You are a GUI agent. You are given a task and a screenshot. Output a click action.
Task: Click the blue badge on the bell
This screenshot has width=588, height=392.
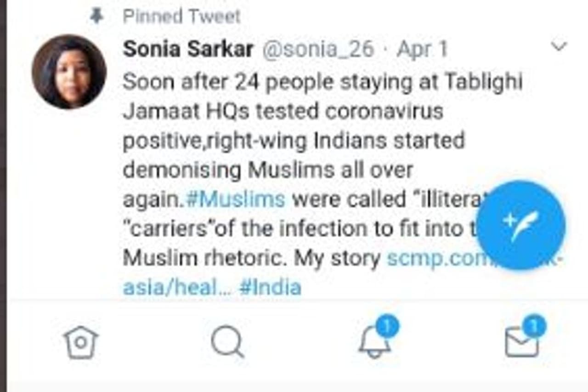[x=387, y=327]
